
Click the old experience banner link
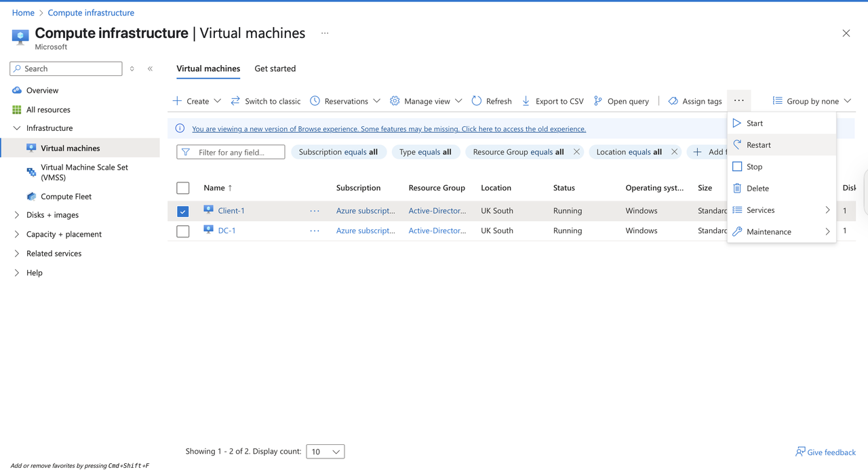[389, 129]
